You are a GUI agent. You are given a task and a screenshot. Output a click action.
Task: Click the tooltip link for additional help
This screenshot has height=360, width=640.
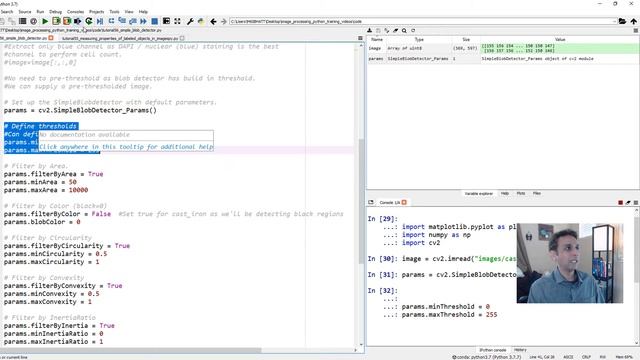[126, 147]
